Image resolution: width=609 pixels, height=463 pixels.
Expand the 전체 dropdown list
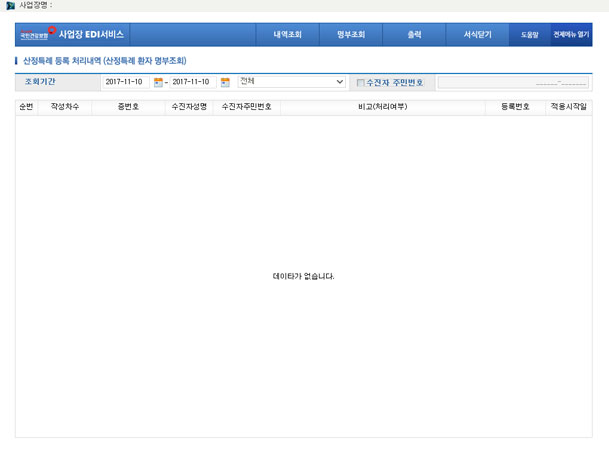click(340, 82)
